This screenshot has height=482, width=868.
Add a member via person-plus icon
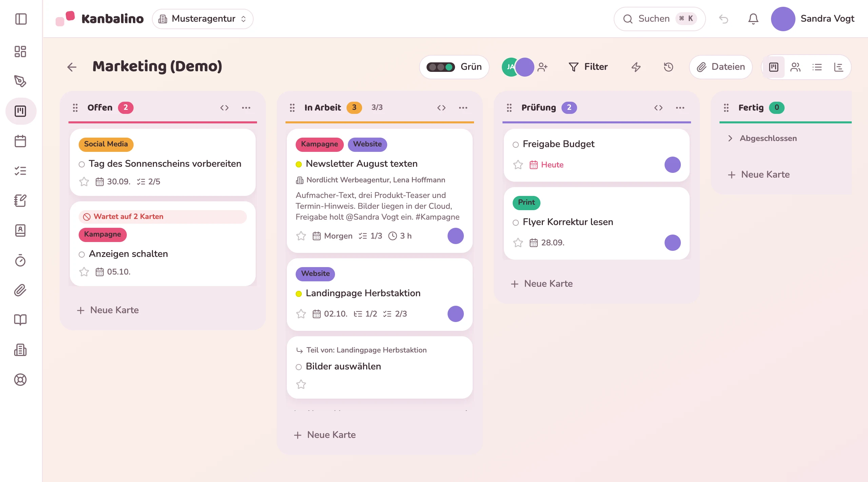[x=542, y=67]
